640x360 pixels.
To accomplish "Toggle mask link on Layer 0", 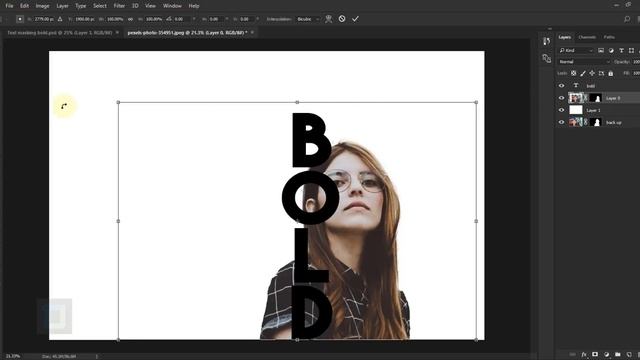I will pyautogui.click(x=586, y=98).
